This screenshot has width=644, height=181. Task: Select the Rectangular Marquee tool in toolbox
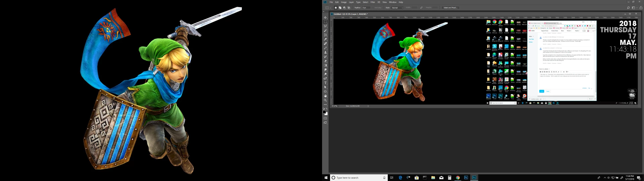point(325,22)
